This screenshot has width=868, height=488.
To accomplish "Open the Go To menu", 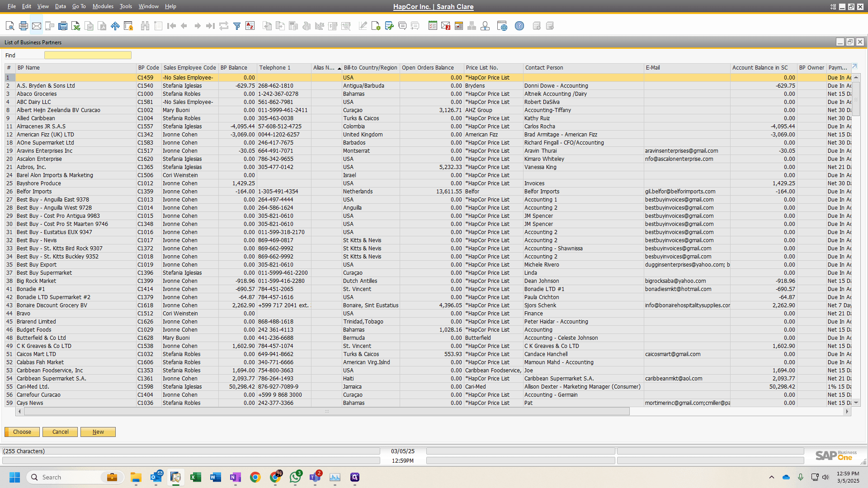I will [x=79, y=6].
